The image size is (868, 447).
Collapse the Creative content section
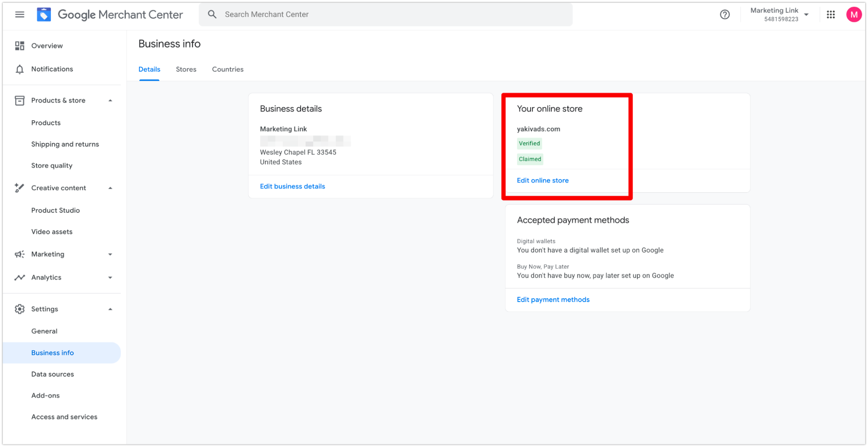(x=110, y=188)
